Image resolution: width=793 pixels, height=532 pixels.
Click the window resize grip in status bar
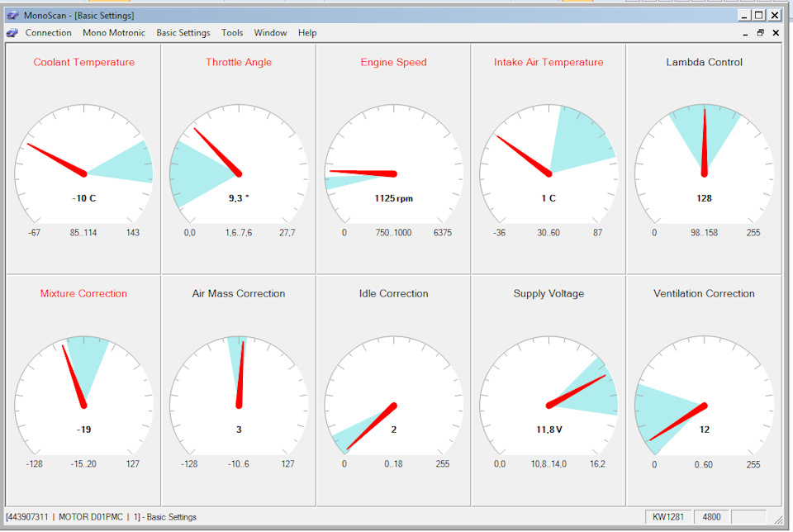coord(779,520)
